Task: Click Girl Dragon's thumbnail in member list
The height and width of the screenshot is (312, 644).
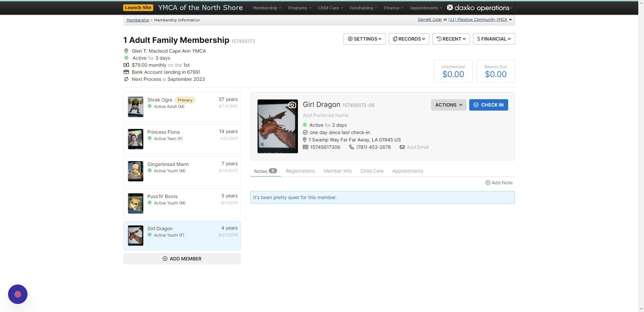Action: click(x=136, y=236)
